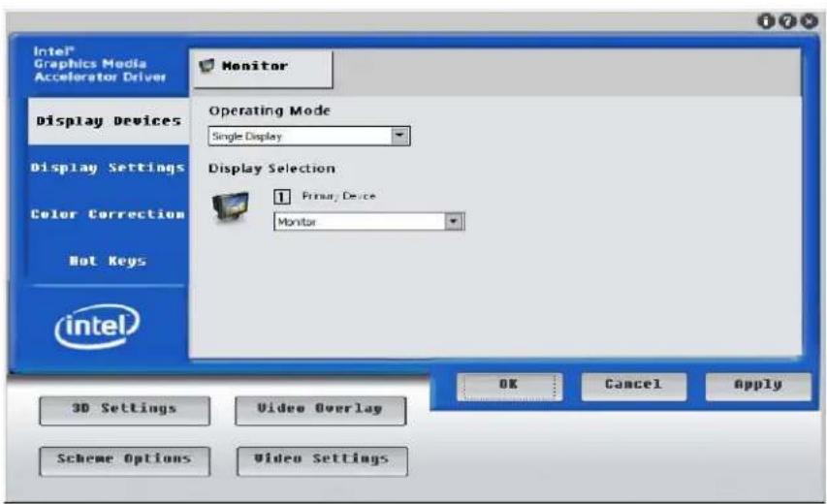Click the Operating Mode label
Image resolution: width=827 pixels, height=504 pixels.
pos(270,110)
